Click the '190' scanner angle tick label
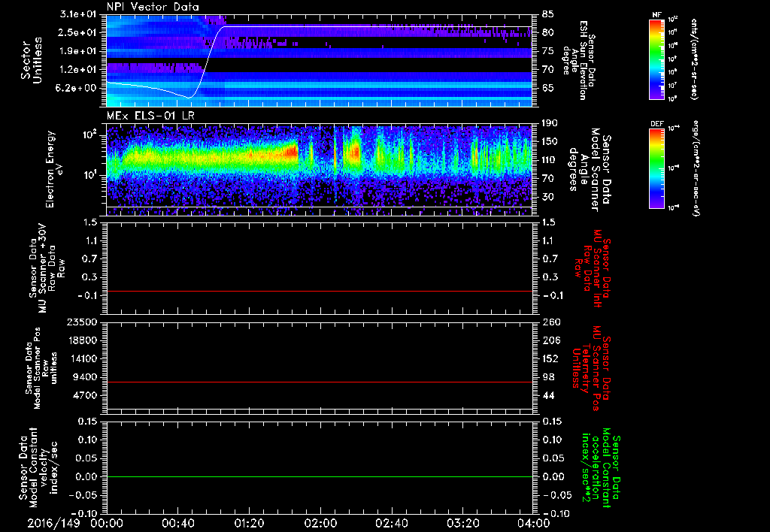The width and height of the screenshot is (770, 532). click(x=550, y=122)
